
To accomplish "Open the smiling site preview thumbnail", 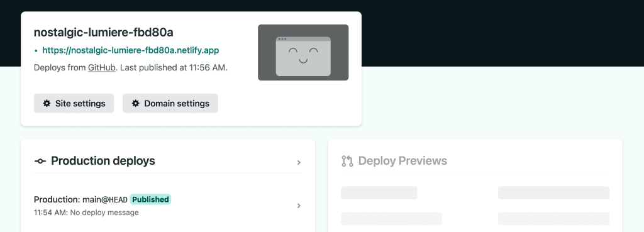I will [x=303, y=53].
